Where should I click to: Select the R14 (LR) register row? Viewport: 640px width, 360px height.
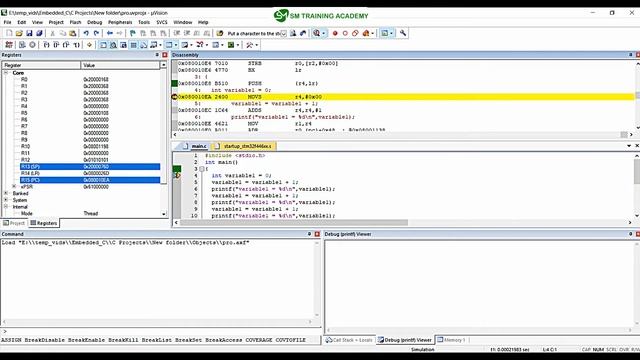(x=90, y=173)
